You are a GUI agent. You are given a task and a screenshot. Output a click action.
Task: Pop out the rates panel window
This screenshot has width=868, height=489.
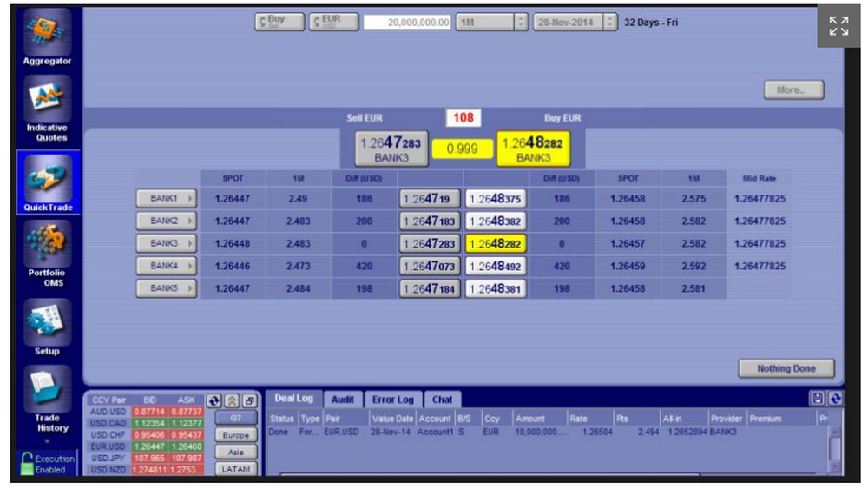[250, 400]
